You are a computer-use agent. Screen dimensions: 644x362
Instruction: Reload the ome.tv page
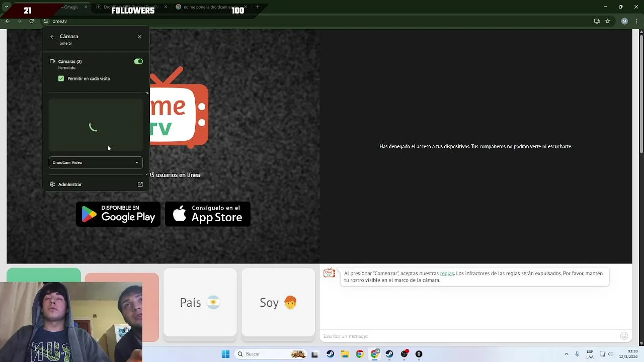[31, 21]
